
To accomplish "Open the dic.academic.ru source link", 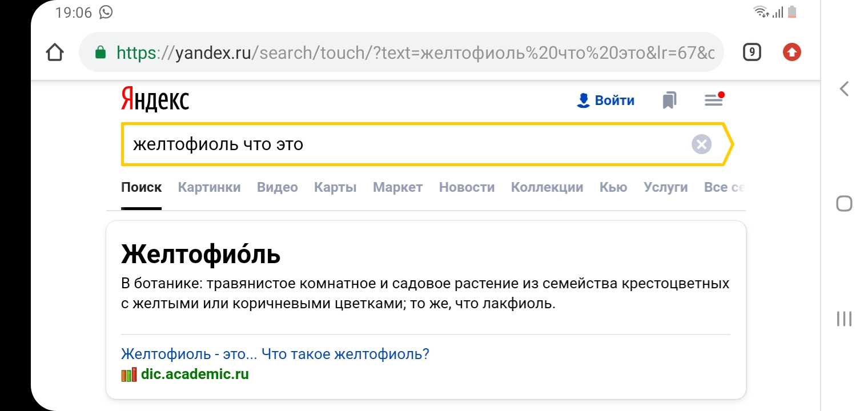I will pyautogui.click(x=194, y=374).
